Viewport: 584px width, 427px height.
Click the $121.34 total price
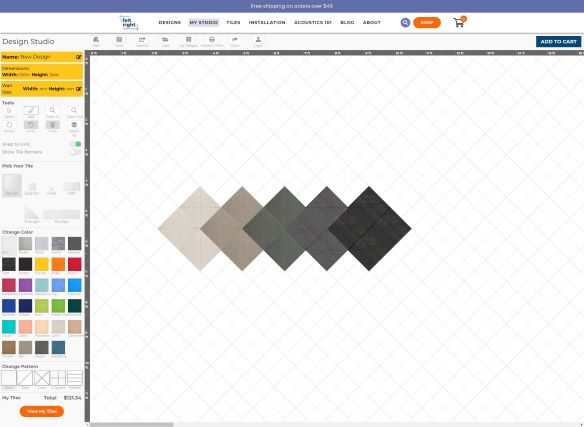point(72,398)
